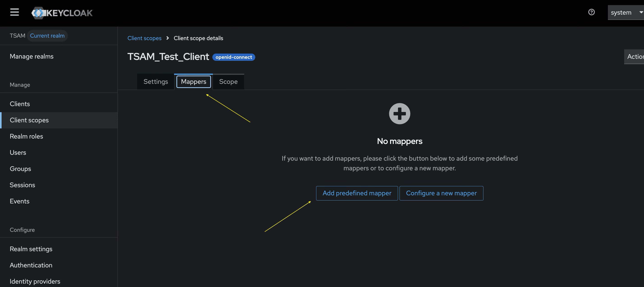Open the Users section
Image resolution: width=644 pixels, height=287 pixels.
(x=59, y=153)
